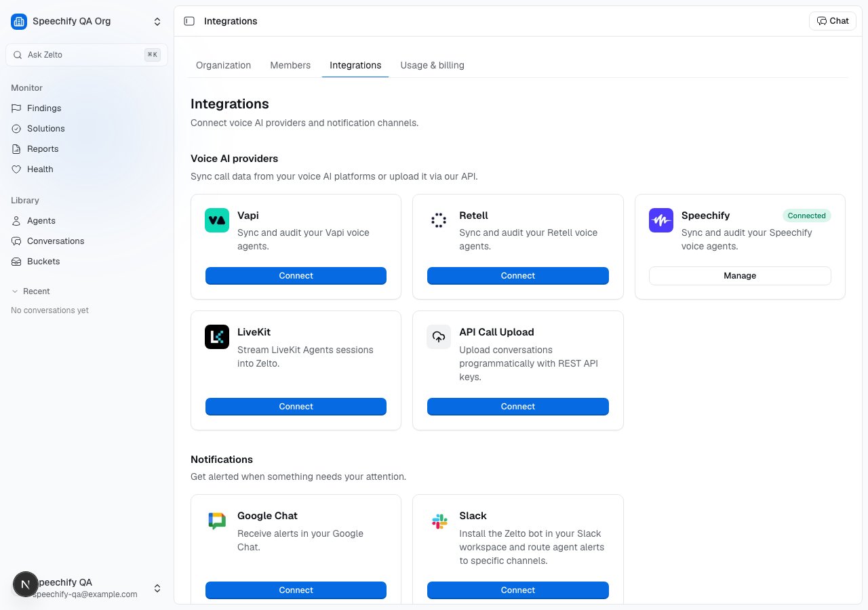
Task: Click the Vapi card title
Action: (x=248, y=216)
